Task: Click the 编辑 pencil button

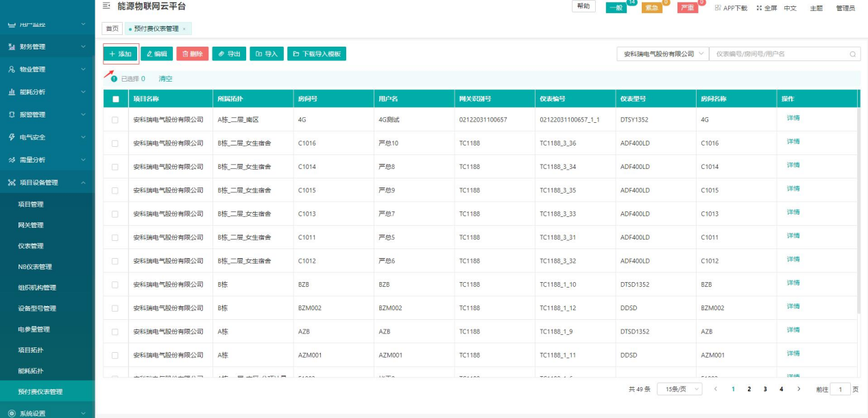Action: [156, 54]
